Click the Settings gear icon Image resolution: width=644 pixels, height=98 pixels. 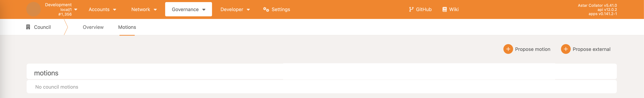(266, 10)
